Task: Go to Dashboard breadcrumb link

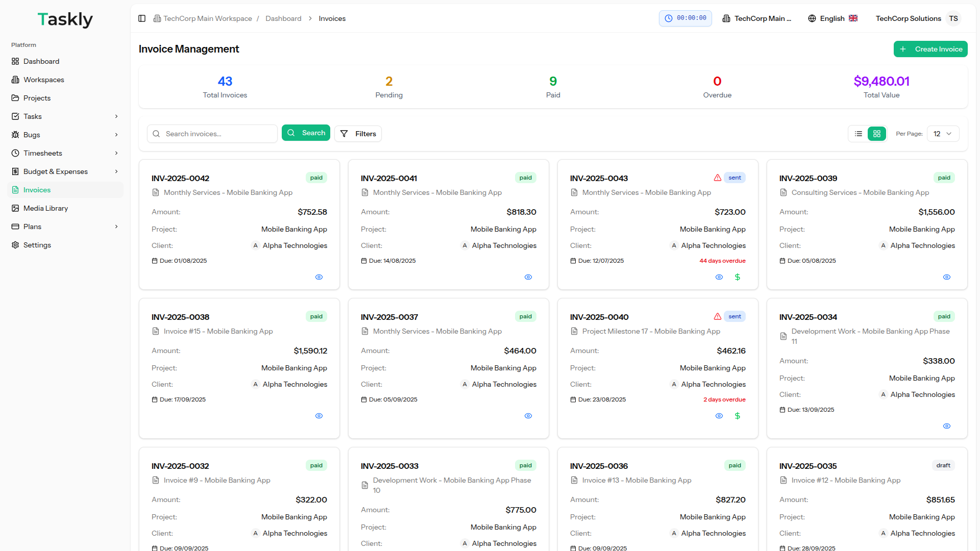Action: pos(283,18)
